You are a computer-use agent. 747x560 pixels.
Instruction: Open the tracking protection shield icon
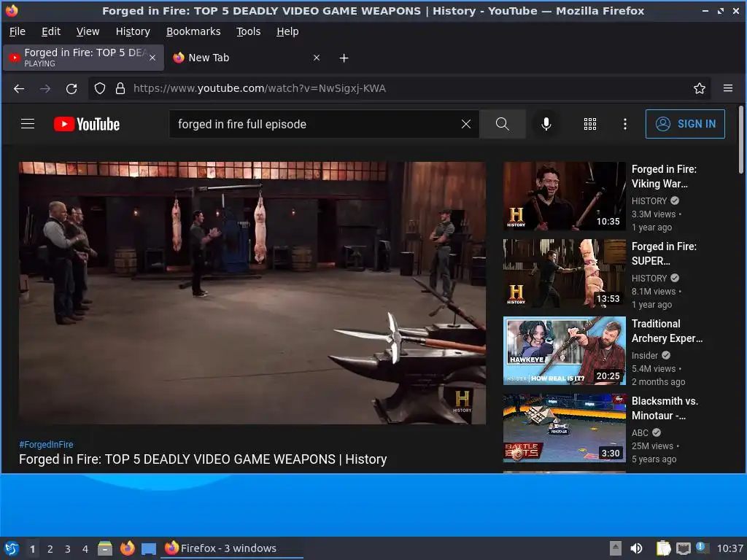(x=99, y=88)
